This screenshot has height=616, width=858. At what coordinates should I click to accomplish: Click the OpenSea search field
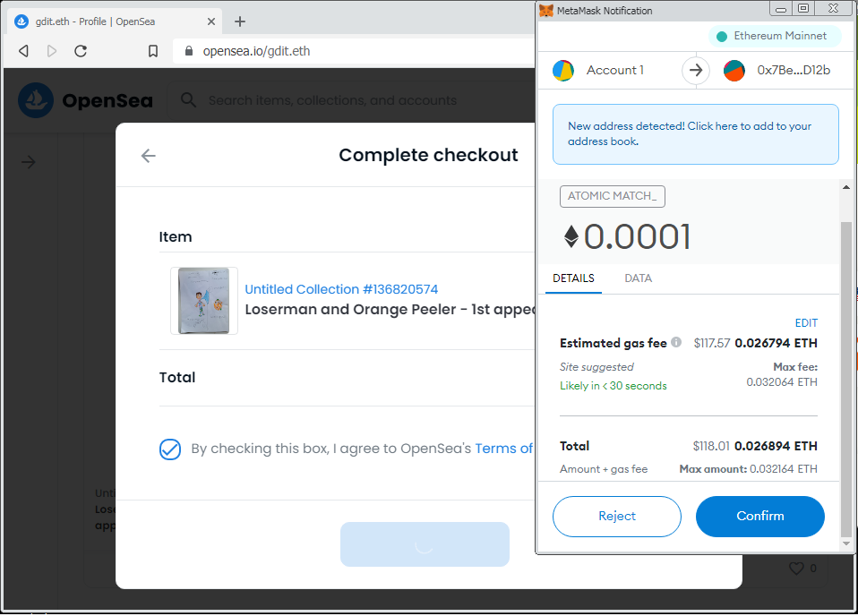350,100
